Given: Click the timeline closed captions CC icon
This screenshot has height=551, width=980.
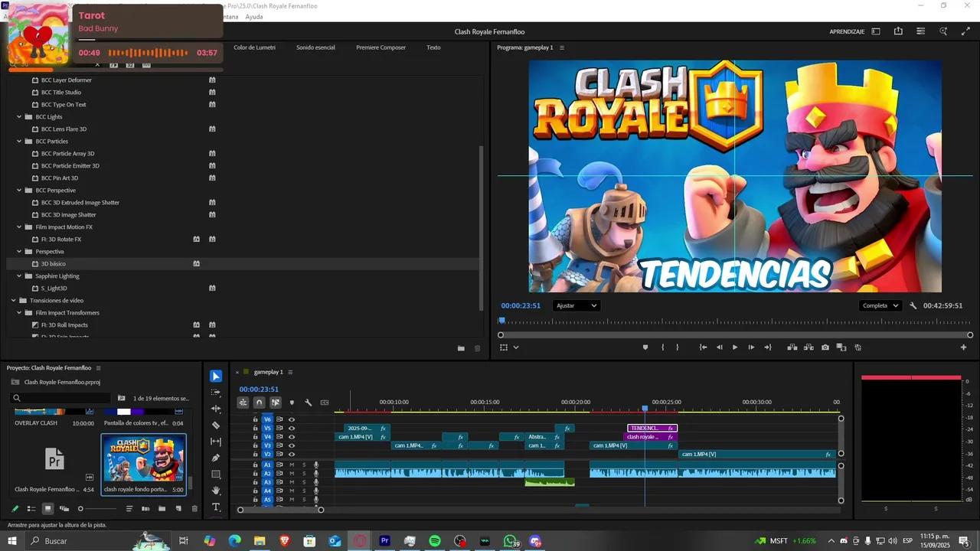Looking at the screenshot, I should 325,403.
